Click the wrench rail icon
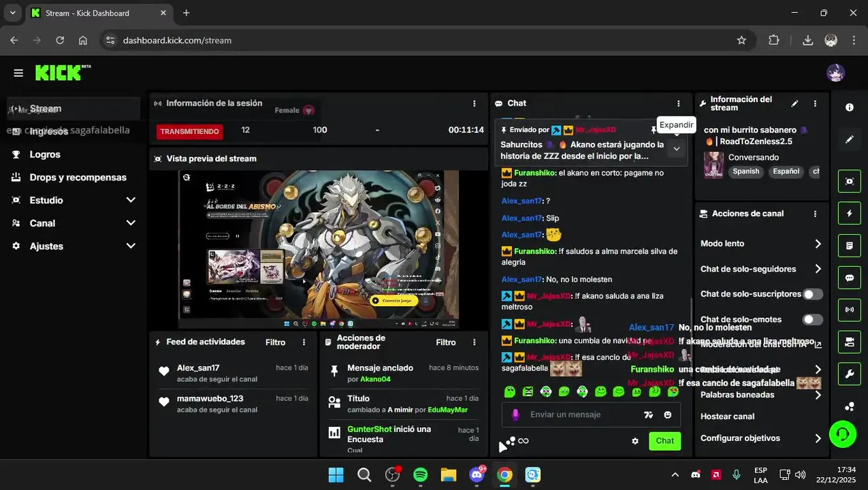868x490 pixels. pos(850,374)
